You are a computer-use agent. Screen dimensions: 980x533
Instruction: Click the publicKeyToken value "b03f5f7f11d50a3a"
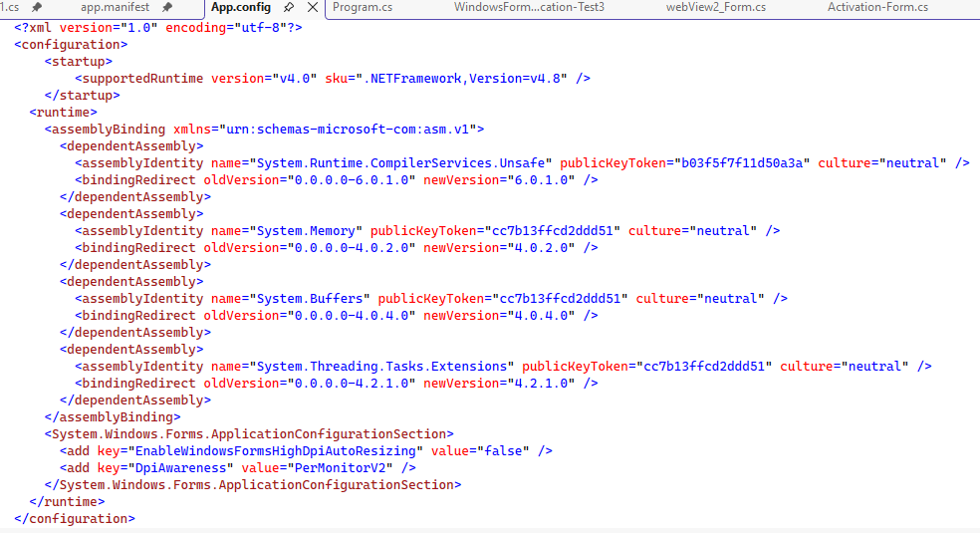742,163
